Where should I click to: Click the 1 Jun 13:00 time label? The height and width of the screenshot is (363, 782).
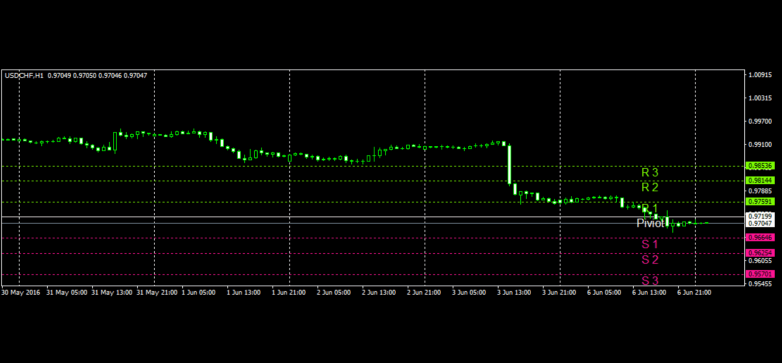coord(244,293)
